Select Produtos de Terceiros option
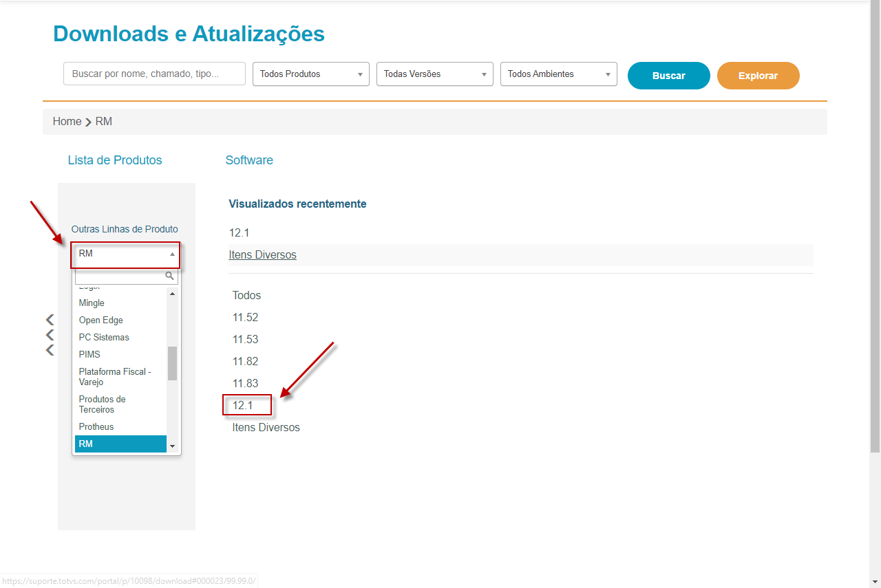 pyautogui.click(x=120, y=404)
